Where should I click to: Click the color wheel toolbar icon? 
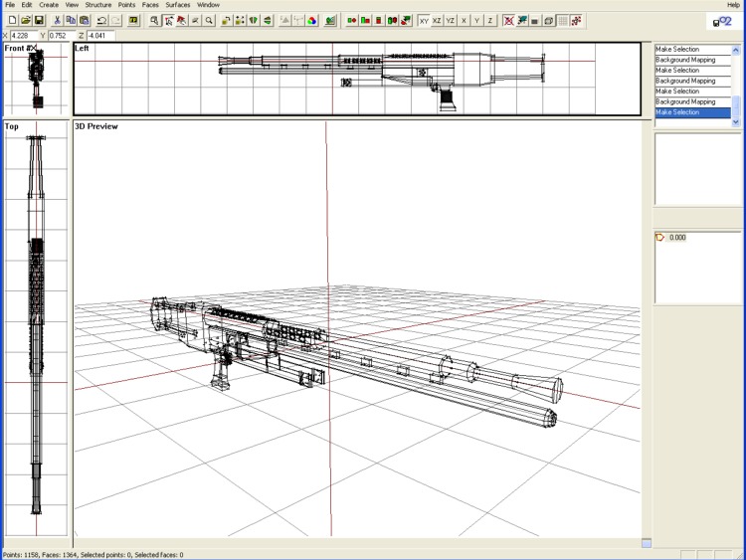[x=311, y=20]
